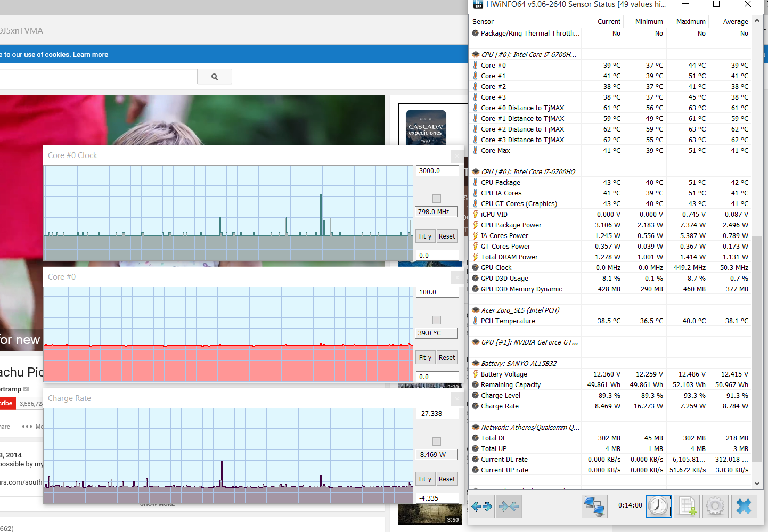
Task: Click the 3000.0 maximum field in Clock graph
Action: tap(437, 171)
